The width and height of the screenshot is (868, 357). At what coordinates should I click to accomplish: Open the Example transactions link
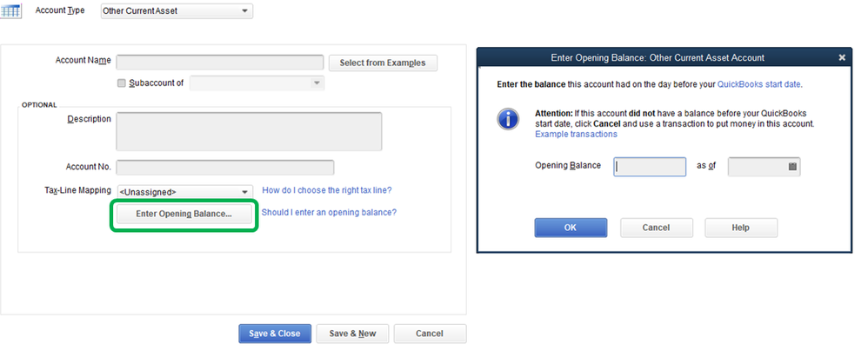(x=576, y=135)
